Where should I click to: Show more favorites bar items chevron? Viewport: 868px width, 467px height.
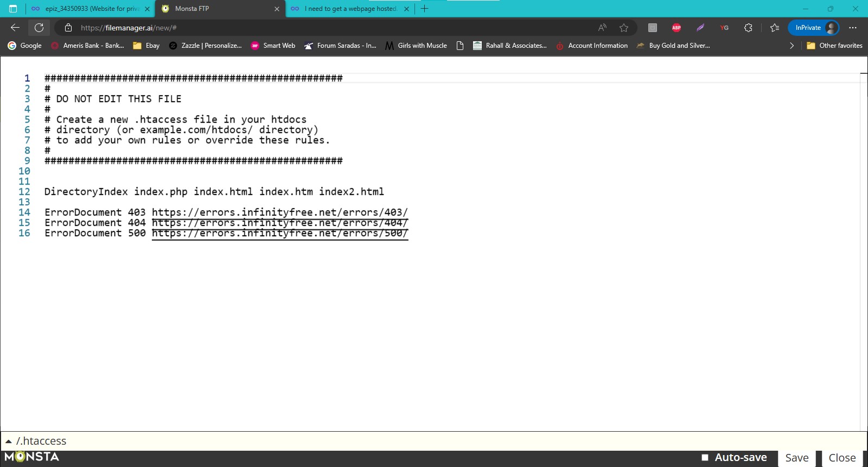(792, 46)
